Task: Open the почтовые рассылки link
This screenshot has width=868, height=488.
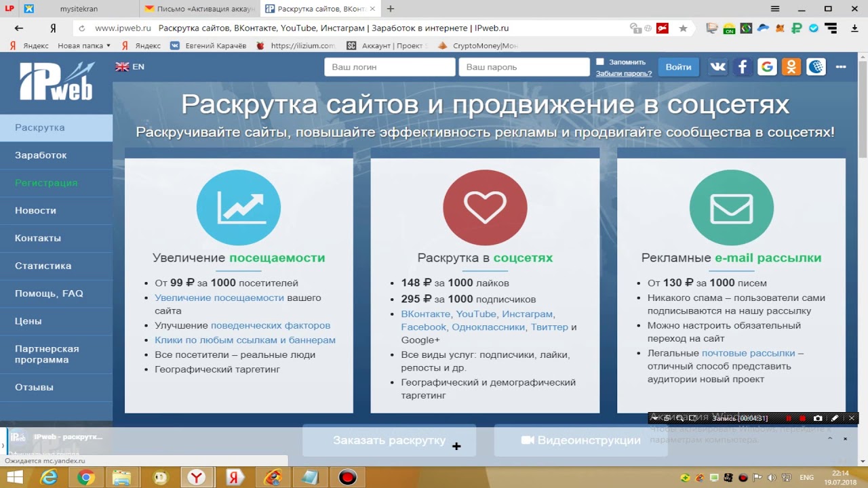Action: (748, 353)
